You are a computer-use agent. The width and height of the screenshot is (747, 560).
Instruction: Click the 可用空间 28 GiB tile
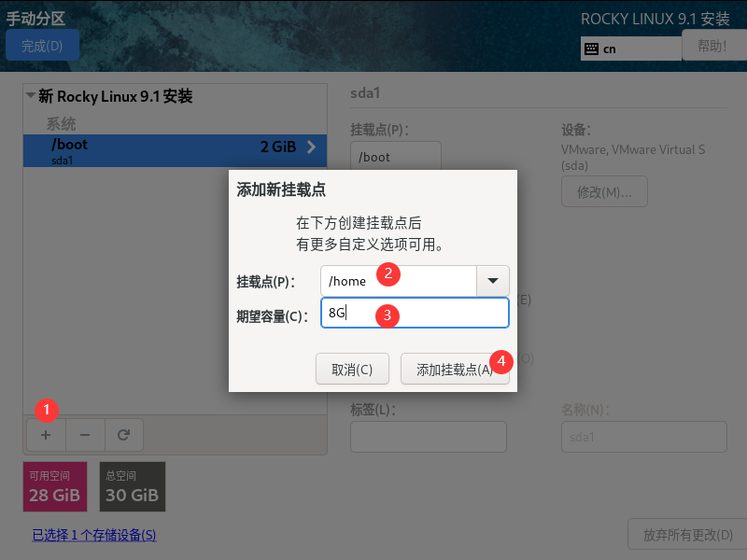point(54,486)
